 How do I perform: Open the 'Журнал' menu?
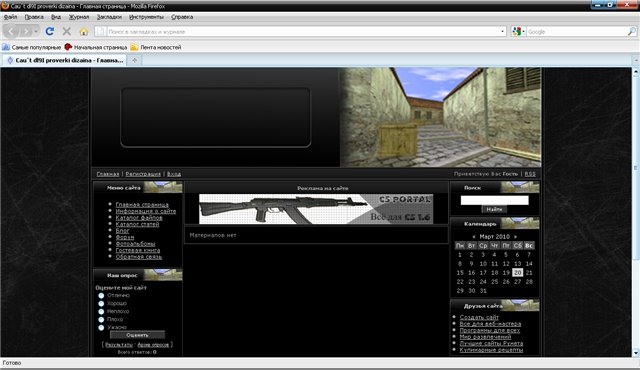click(79, 17)
